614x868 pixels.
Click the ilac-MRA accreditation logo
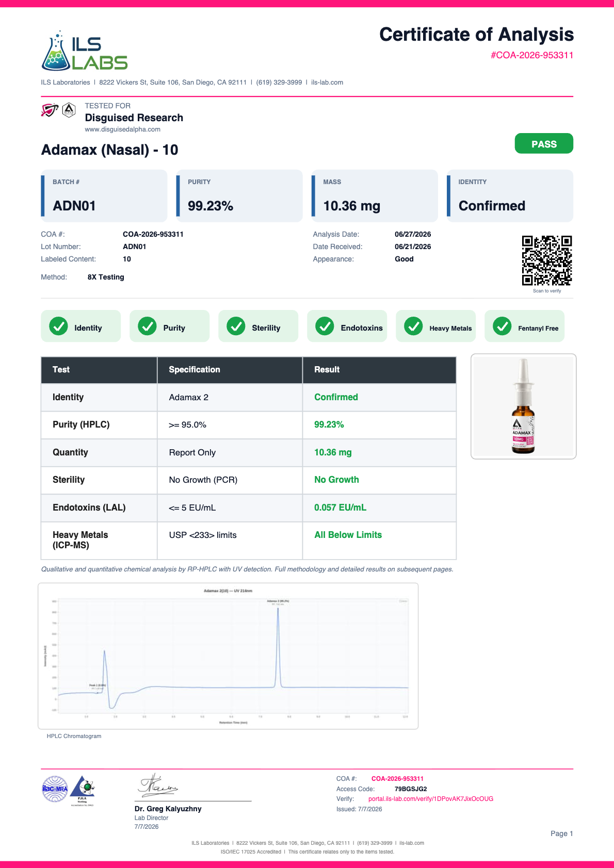coord(55,789)
